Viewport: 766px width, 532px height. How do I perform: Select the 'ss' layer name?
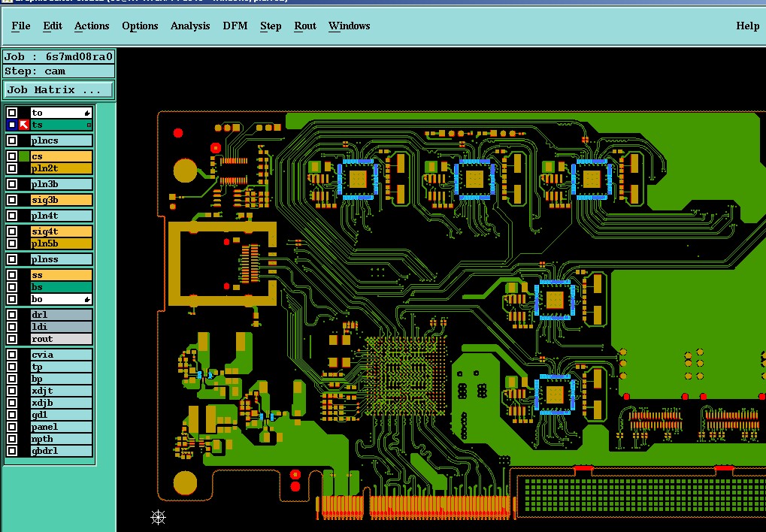pos(61,275)
